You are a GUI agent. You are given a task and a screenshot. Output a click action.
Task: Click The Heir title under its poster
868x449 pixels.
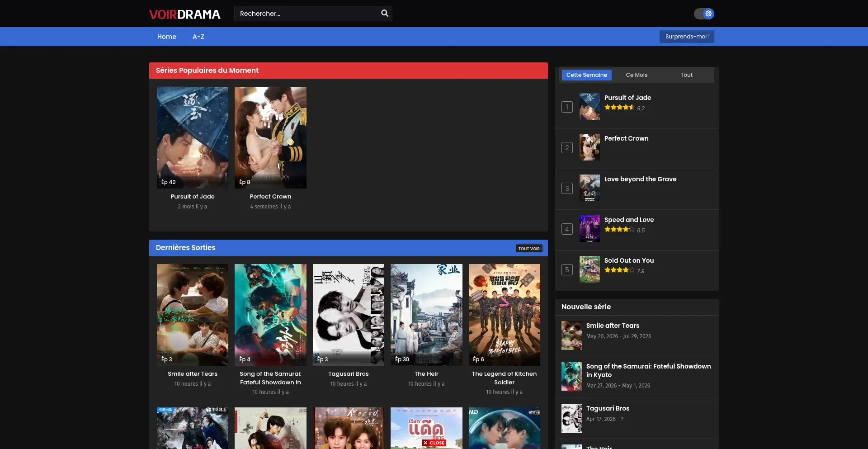click(x=426, y=374)
